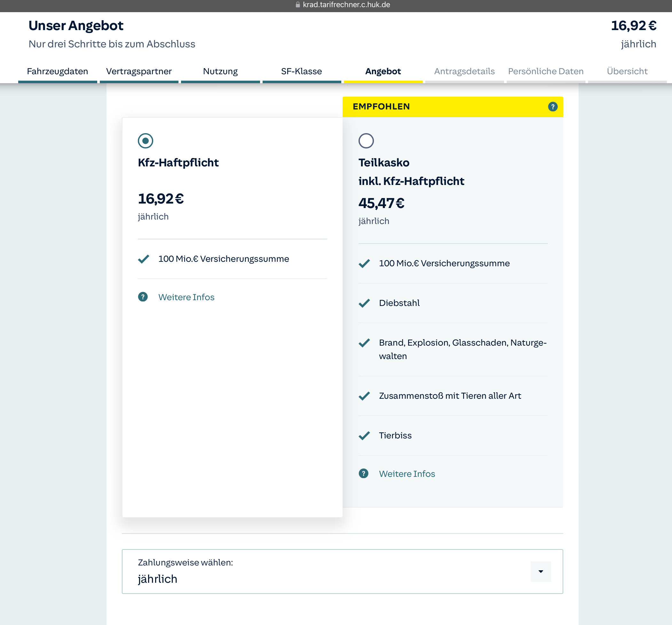Click the question icon beside Kfz-Haftpflicht Weitere Infos
Screen dimensions: 672x625
pos(143,297)
